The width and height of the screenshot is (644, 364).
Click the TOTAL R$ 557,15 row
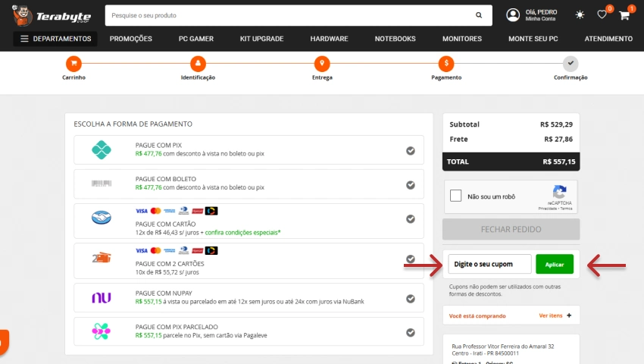[x=511, y=162]
